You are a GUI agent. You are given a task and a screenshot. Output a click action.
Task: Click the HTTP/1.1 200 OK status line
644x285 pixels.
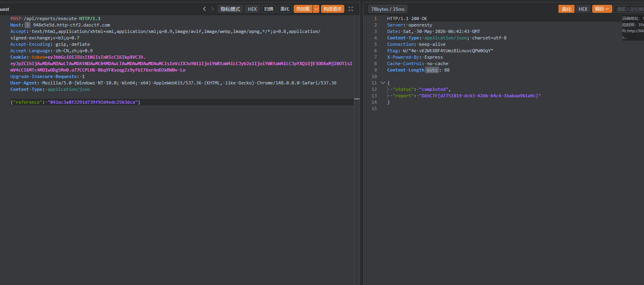(x=407, y=18)
